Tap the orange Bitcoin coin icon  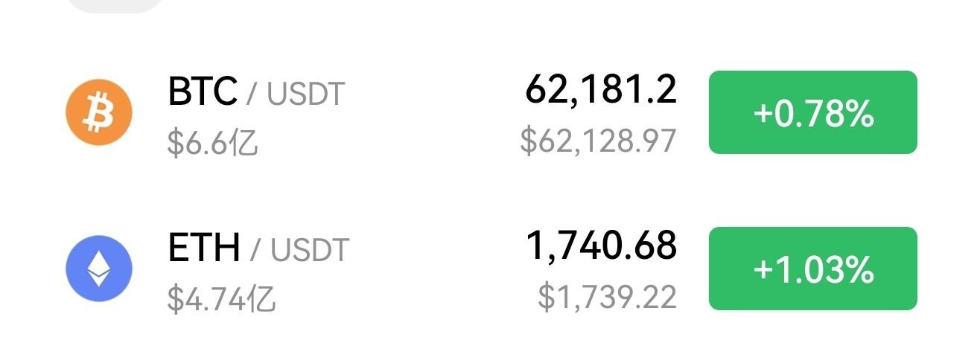pyautogui.click(x=99, y=113)
